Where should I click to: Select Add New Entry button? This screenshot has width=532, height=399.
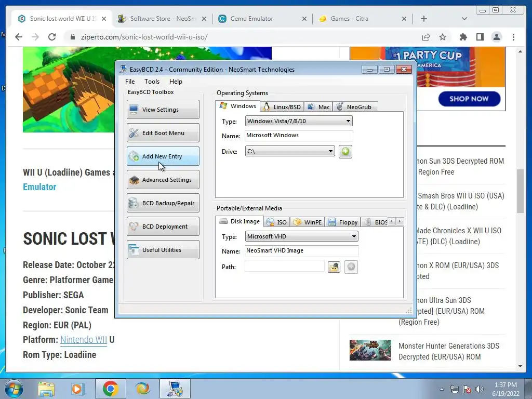[163, 156]
